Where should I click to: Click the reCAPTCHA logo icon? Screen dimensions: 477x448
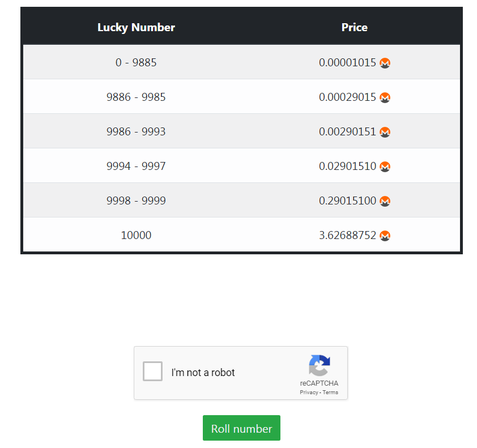click(x=319, y=365)
